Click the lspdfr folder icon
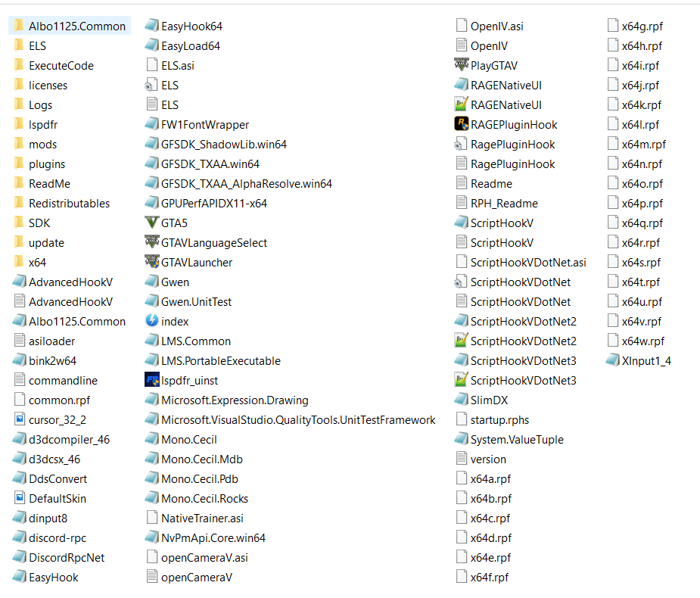The height and width of the screenshot is (598, 700). [x=19, y=124]
